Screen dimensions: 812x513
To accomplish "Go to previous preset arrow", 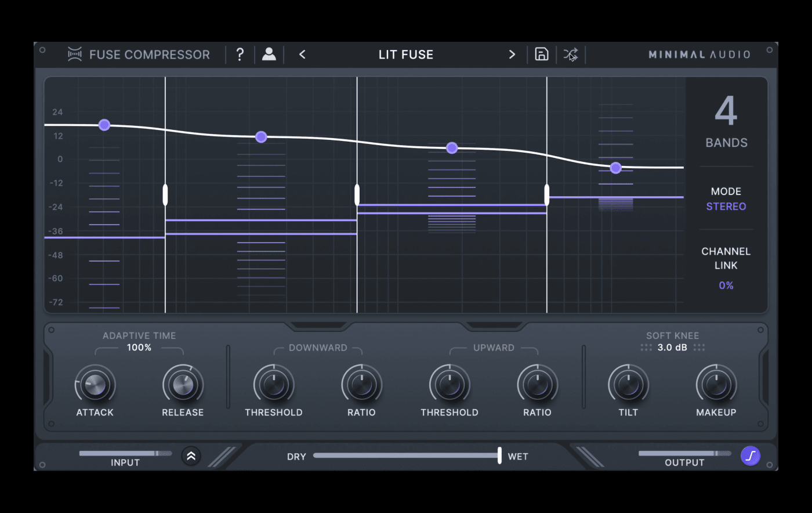I will [302, 55].
